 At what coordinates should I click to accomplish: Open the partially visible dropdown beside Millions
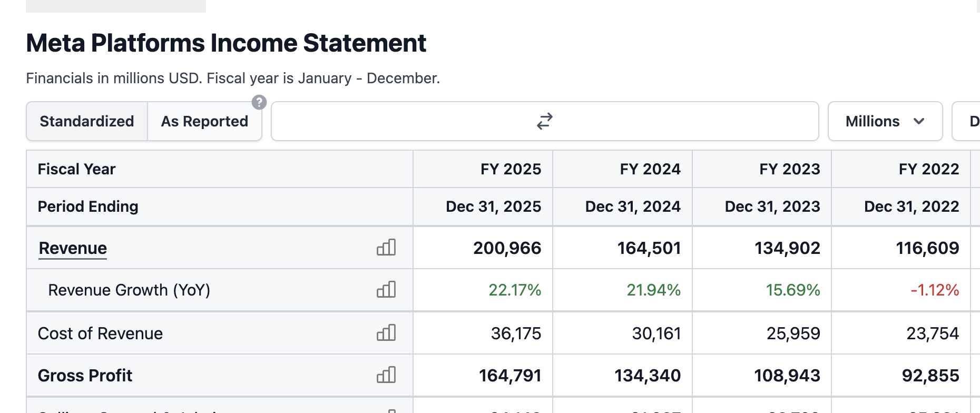pyautogui.click(x=967, y=121)
